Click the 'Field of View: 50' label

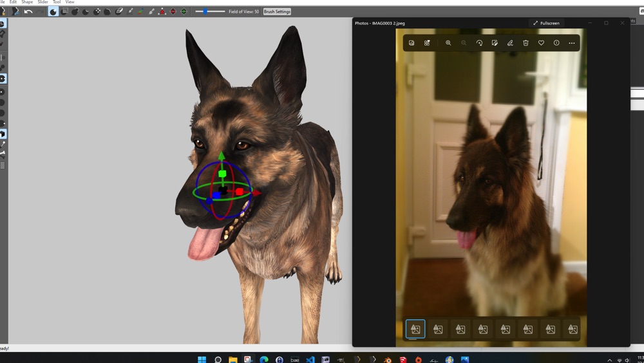point(244,12)
